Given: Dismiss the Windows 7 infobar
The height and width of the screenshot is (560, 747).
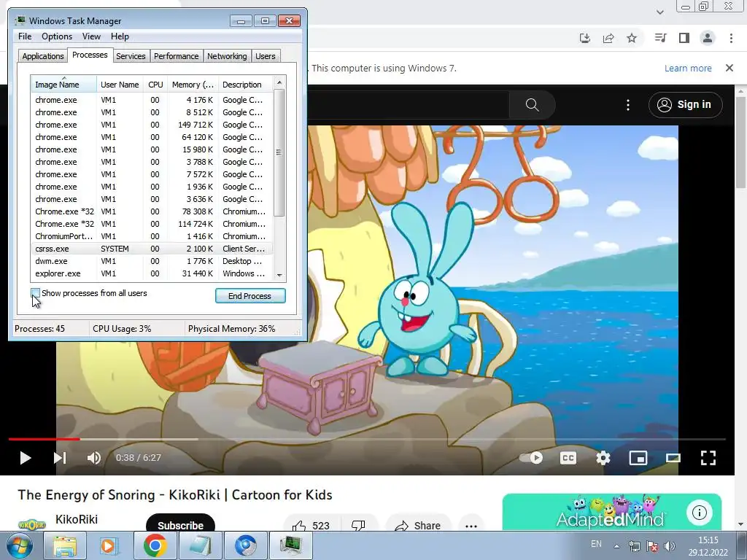Looking at the screenshot, I should [729, 68].
